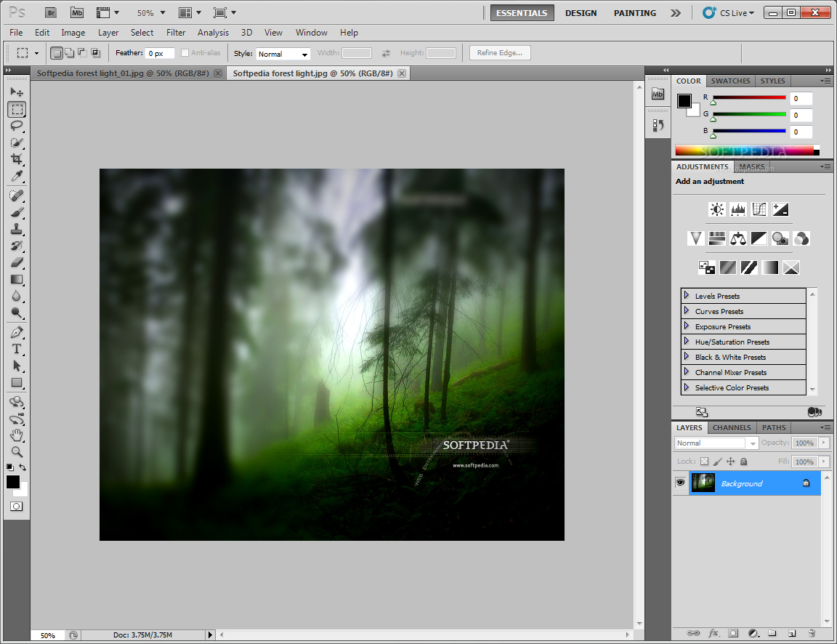Image resolution: width=837 pixels, height=644 pixels.
Task: Hide the Background layer eye icon
Action: 680,483
